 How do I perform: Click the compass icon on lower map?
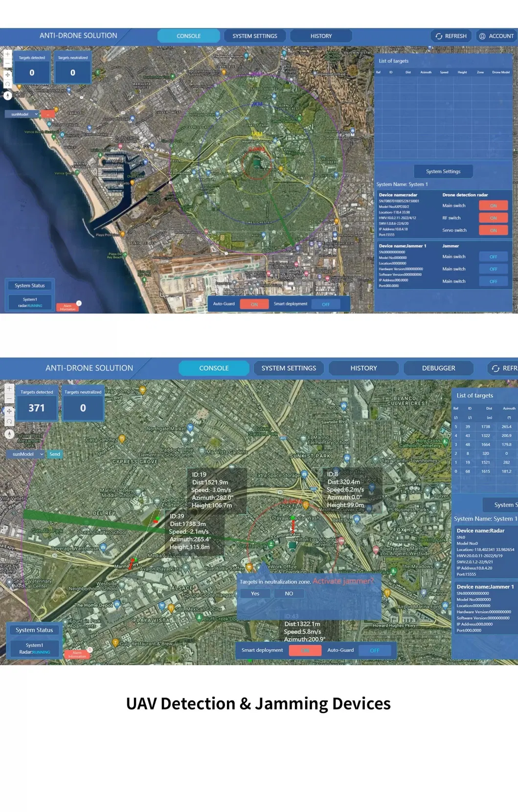9,434
